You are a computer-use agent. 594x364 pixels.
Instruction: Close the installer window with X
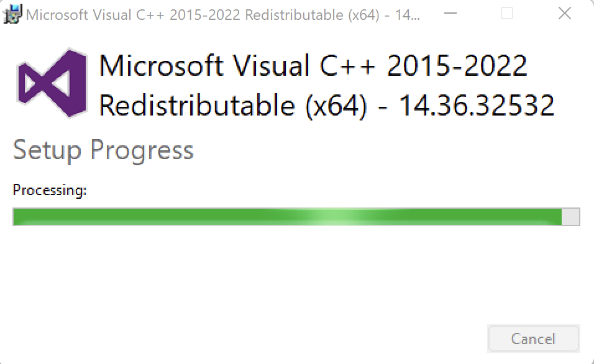(564, 14)
